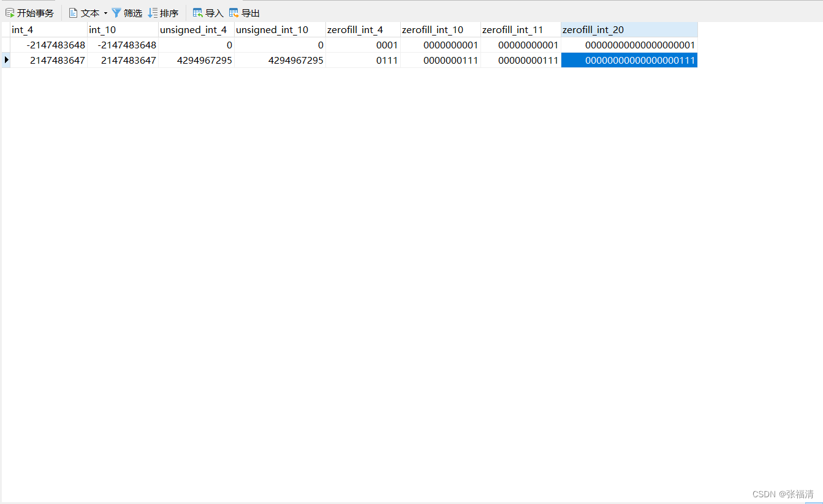The height and width of the screenshot is (504, 823).
Task: Click the Filter (筛选) funnel icon
Action: click(116, 13)
